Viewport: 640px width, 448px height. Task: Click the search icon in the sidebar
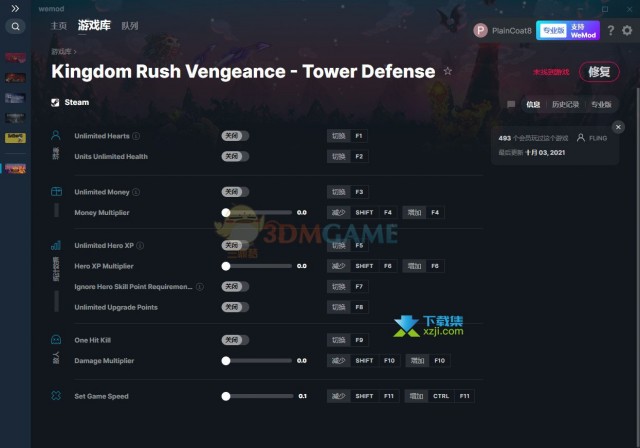click(x=15, y=27)
